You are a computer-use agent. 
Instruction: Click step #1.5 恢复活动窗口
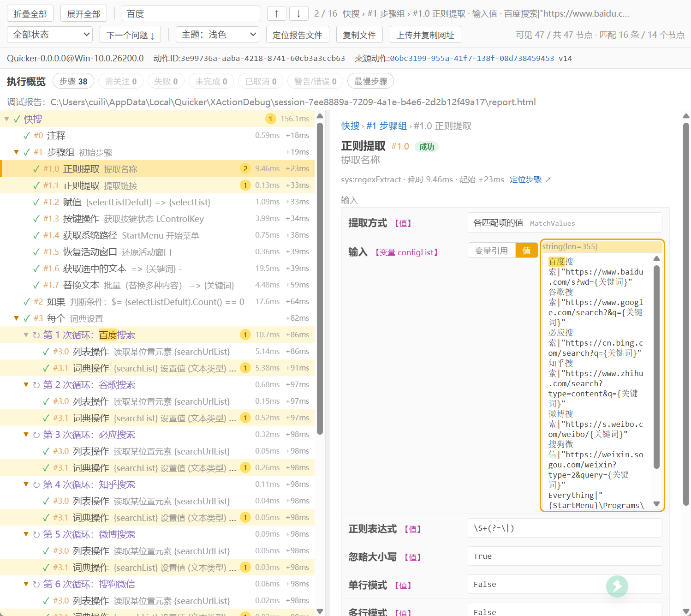pyautogui.click(x=157, y=252)
